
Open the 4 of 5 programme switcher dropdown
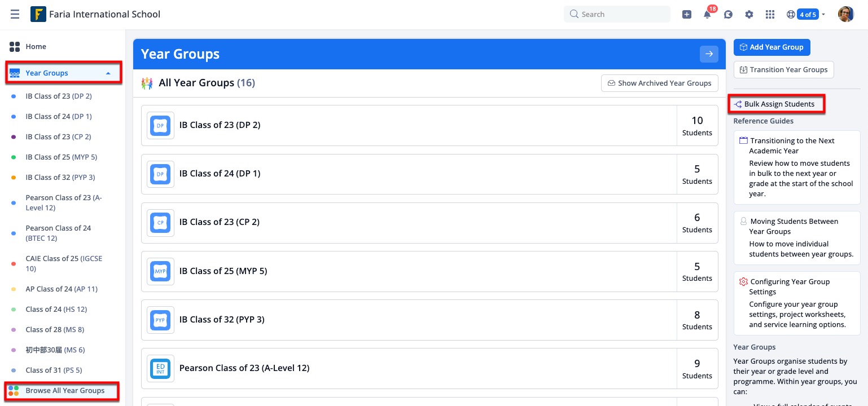coord(806,15)
